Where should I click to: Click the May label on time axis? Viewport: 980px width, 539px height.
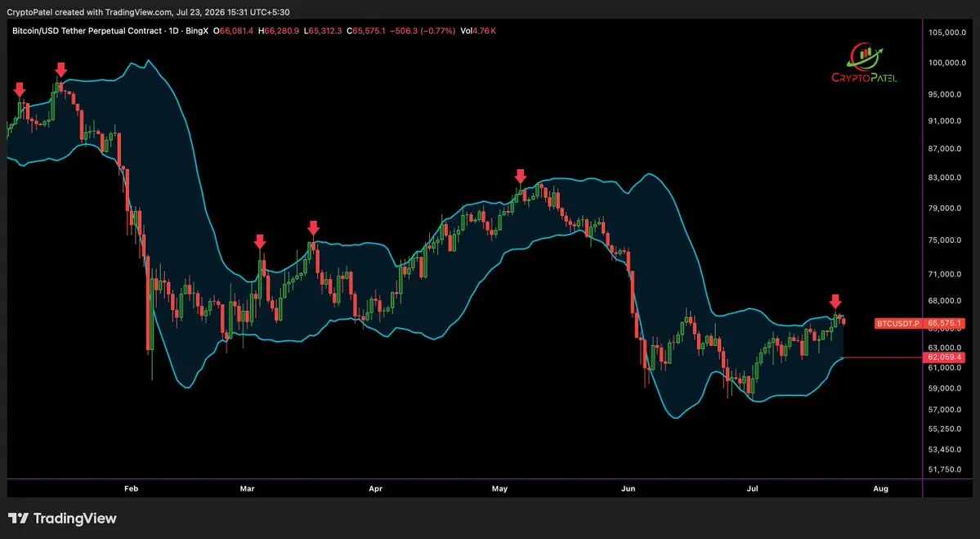tap(499, 488)
